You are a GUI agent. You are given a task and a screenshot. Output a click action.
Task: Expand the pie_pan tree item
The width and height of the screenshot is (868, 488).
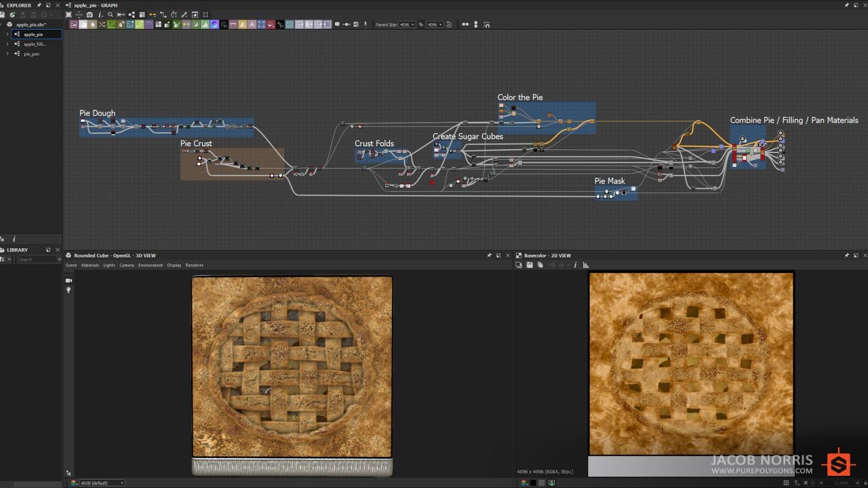[x=7, y=54]
